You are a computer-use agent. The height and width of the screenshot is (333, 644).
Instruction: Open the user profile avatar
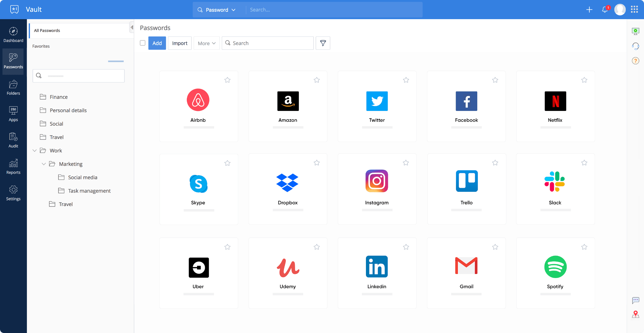(x=620, y=10)
